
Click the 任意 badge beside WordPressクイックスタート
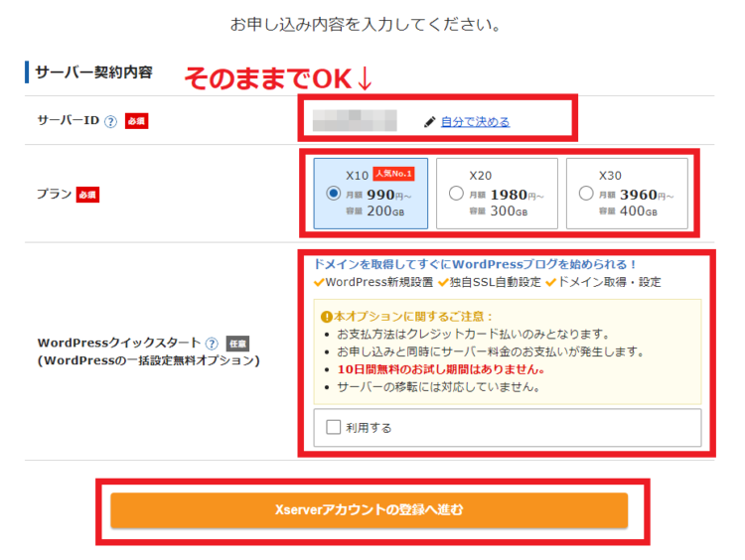pyautogui.click(x=237, y=344)
